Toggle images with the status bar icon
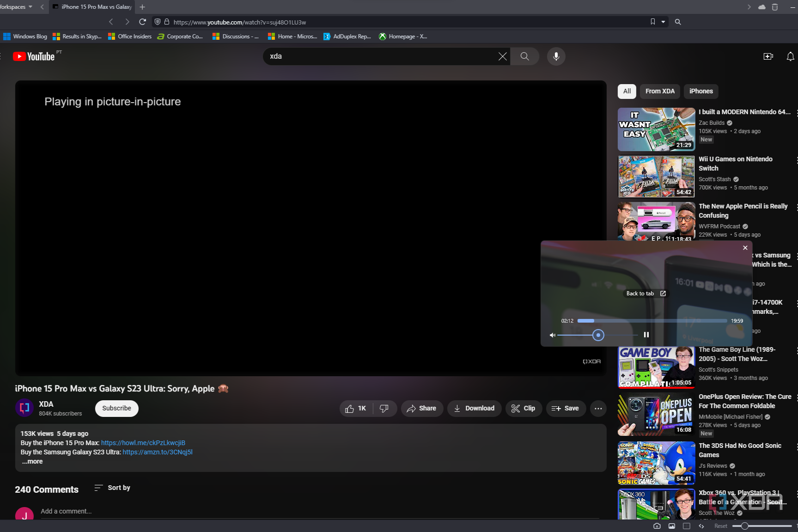The height and width of the screenshot is (532, 798). (x=672, y=526)
